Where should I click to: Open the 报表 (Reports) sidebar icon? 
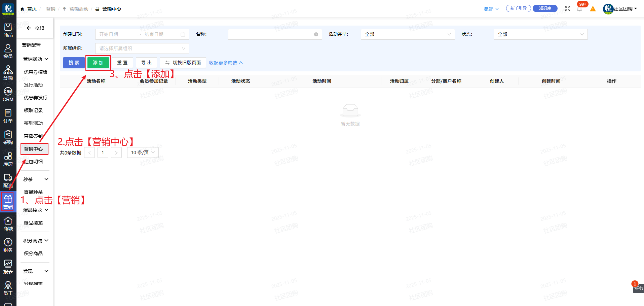pyautogui.click(x=8, y=267)
